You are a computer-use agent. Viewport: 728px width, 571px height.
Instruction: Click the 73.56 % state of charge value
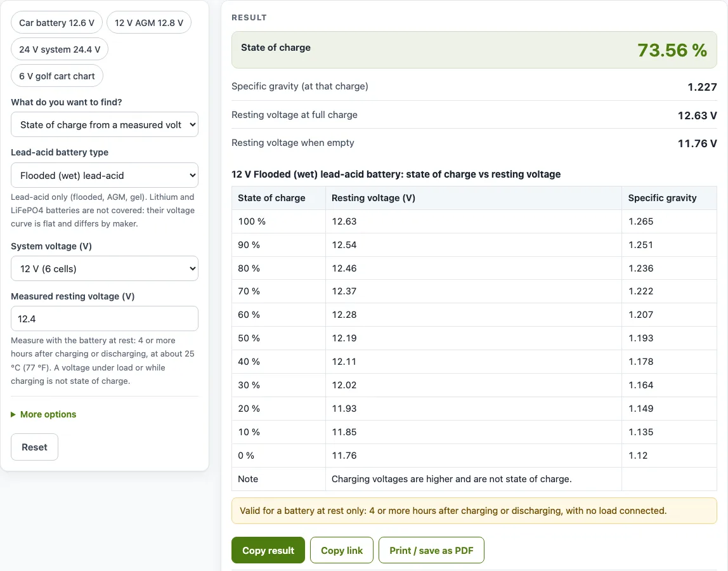tap(672, 50)
